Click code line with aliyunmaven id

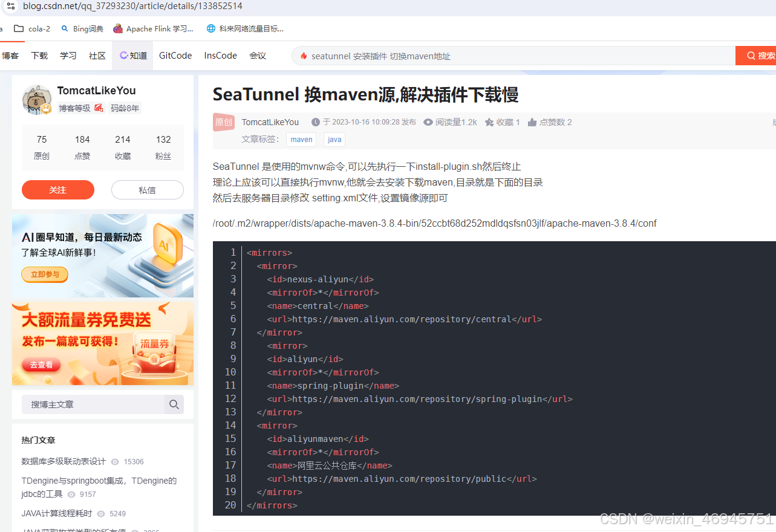318,439
